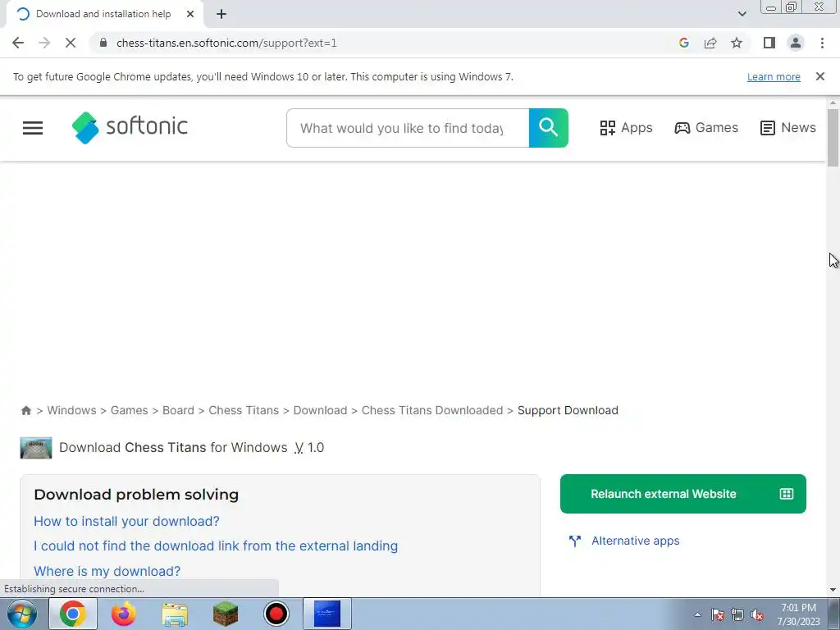Dismiss the Windows 7 update notice
The height and width of the screenshot is (630, 840).
pos(819,76)
